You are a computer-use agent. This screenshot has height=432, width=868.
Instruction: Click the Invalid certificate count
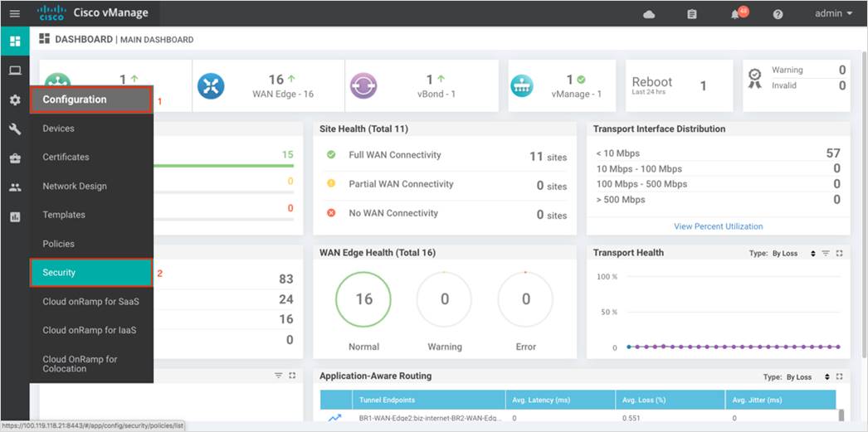click(x=842, y=85)
